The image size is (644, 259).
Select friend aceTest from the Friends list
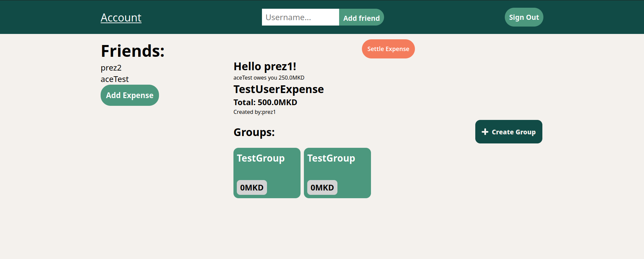tap(115, 79)
